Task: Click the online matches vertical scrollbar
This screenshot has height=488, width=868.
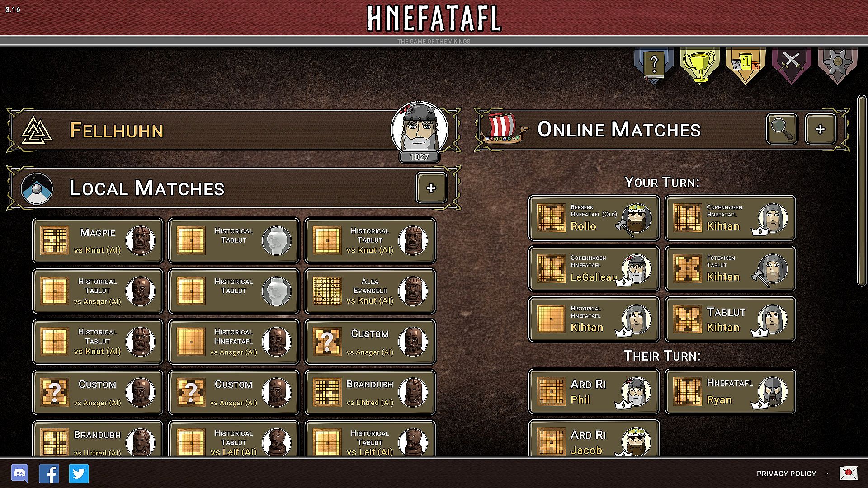Action: click(x=862, y=190)
